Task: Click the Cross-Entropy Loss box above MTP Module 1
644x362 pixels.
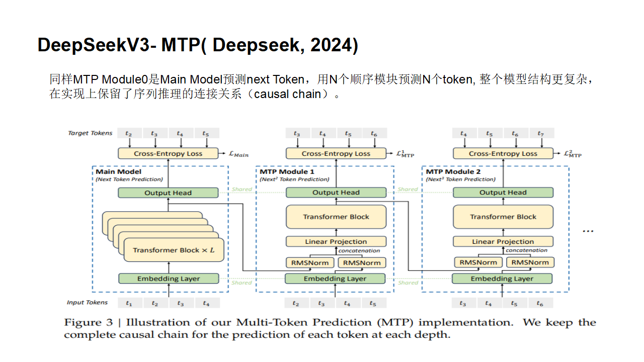Action: (336, 154)
